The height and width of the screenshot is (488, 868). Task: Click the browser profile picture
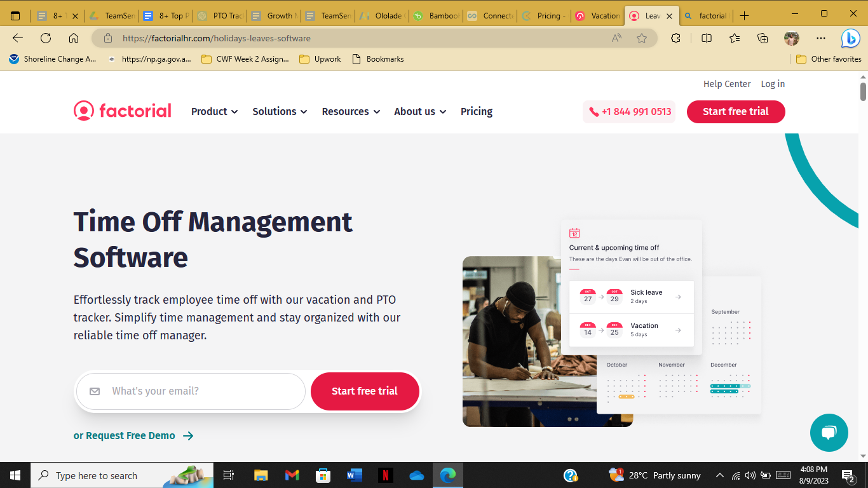pyautogui.click(x=791, y=38)
